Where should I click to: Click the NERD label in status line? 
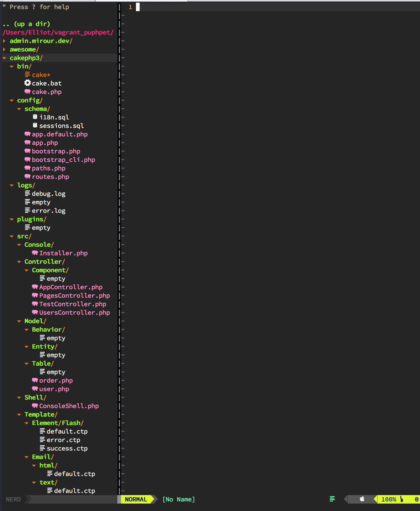point(13,499)
